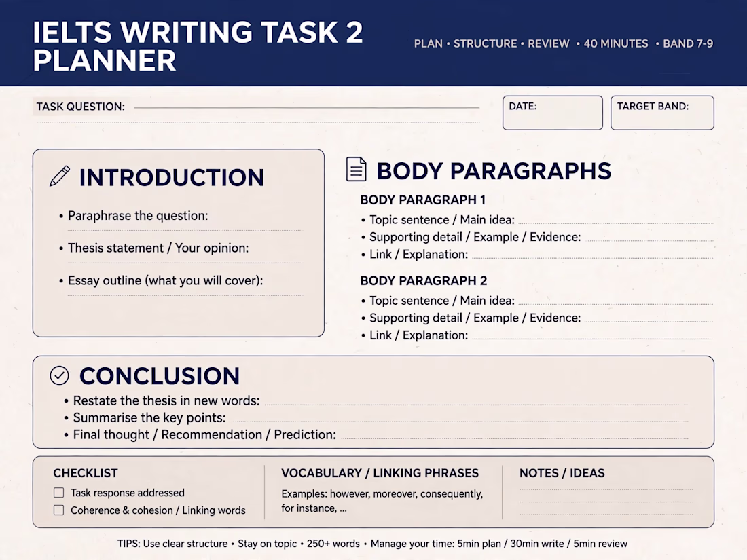Select the line under Paraphrase the question
The height and width of the screenshot is (560, 747).
pos(186,231)
